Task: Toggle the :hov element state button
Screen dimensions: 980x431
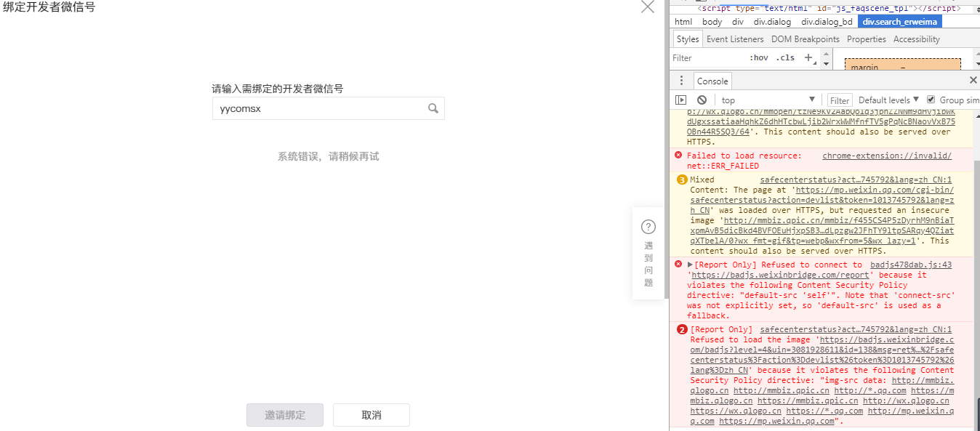Action: (x=758, y=58)
